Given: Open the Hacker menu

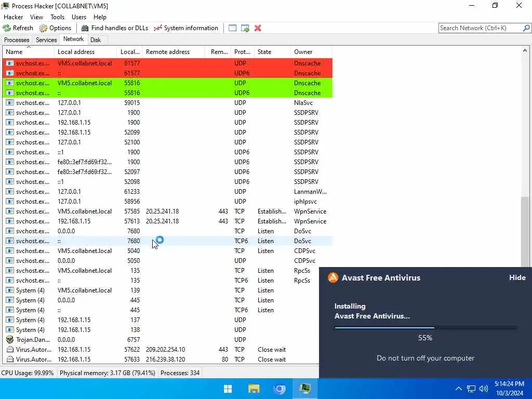Looking at the screenshot, I should click(x=13, y=17).
